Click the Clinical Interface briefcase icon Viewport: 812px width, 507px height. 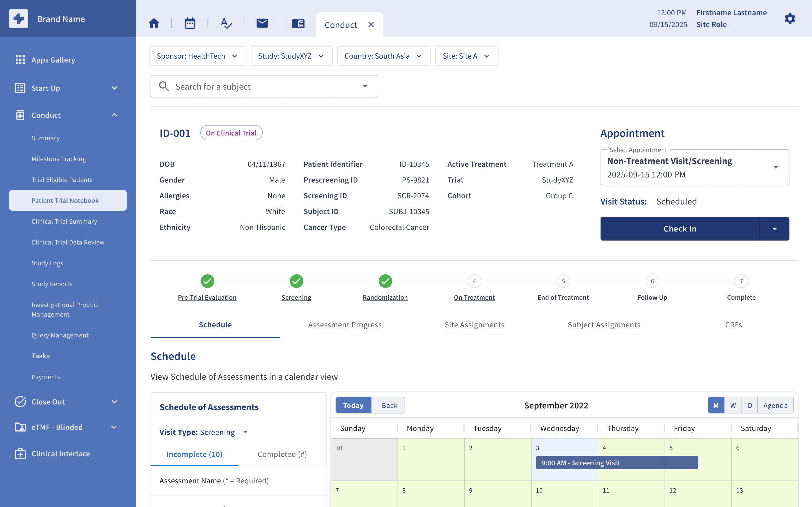20,453
